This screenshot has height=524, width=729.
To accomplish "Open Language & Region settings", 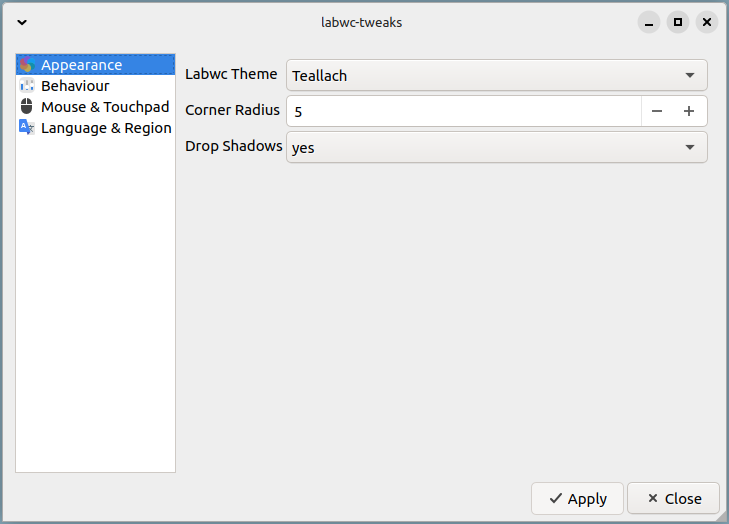I will [x=106, y=128].
